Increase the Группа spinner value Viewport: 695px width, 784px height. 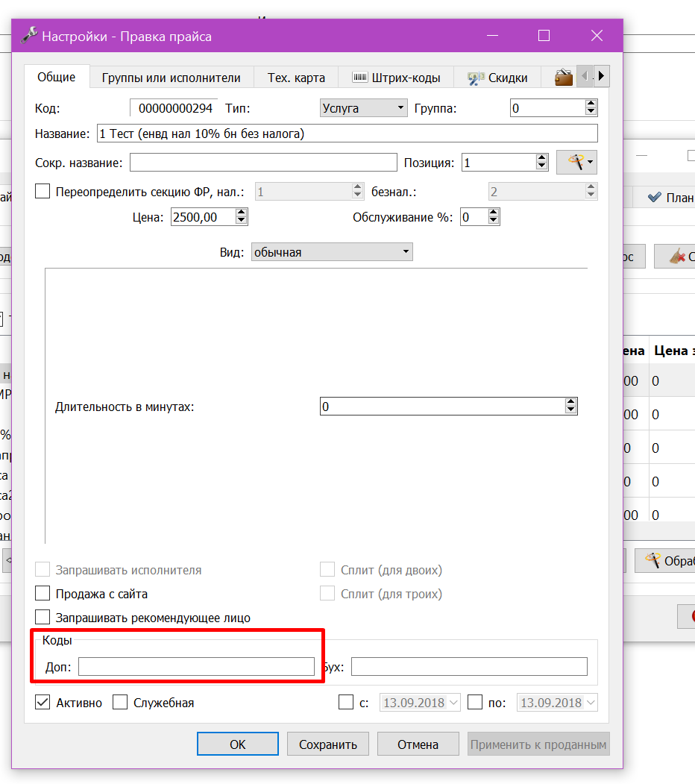click(x=591, y=104)
